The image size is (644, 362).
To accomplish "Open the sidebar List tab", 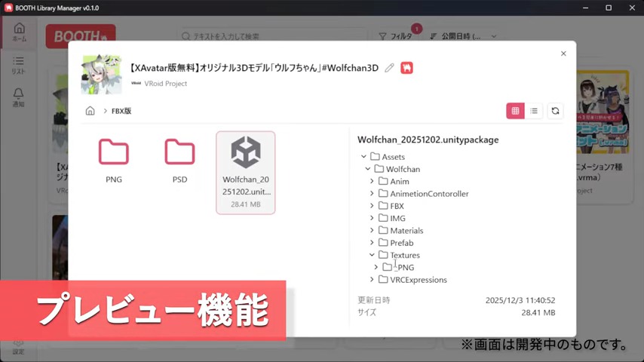I will tap(19, 65).
